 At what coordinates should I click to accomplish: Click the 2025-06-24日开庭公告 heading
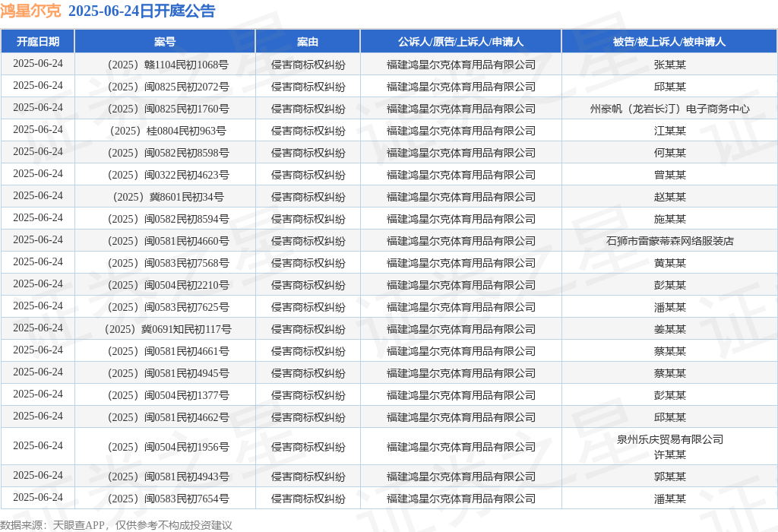141,11
